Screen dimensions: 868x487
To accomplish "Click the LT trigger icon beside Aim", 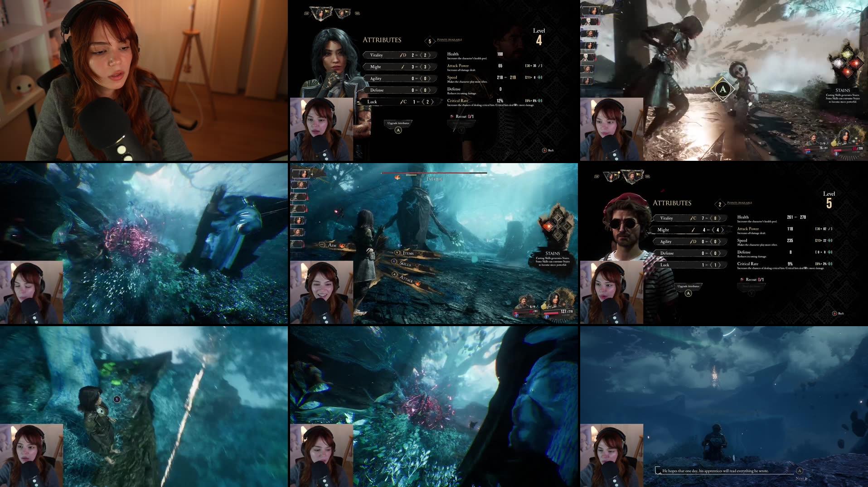I will pyautogui.click(x=322, y=245).
